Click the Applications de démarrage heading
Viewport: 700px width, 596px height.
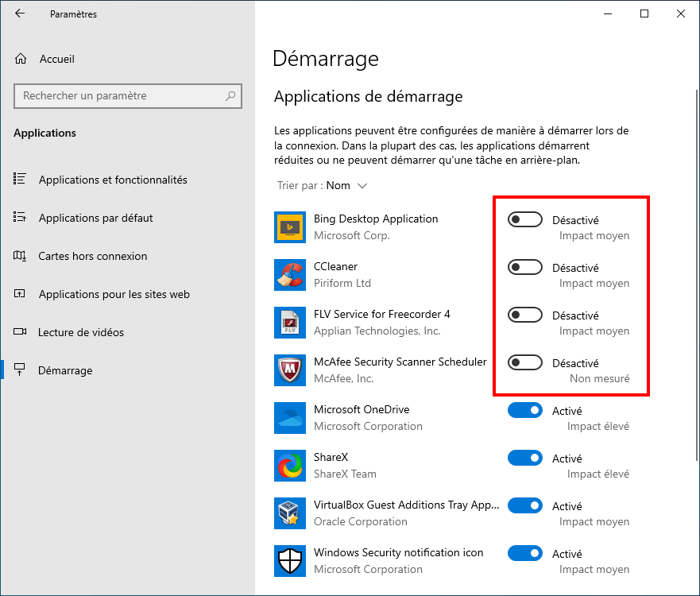coord(369,96)
